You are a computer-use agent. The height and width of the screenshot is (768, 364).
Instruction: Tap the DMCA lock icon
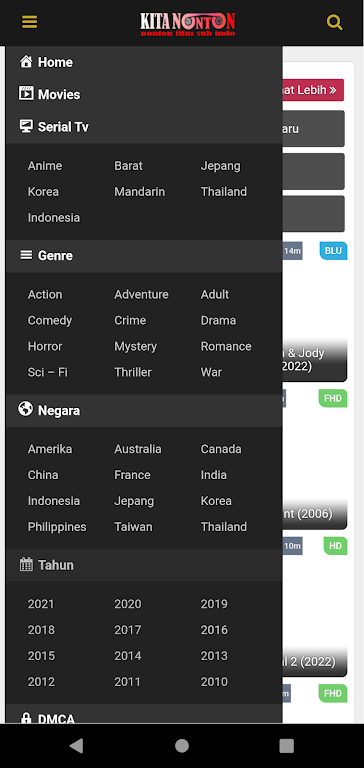click(26, 718)
